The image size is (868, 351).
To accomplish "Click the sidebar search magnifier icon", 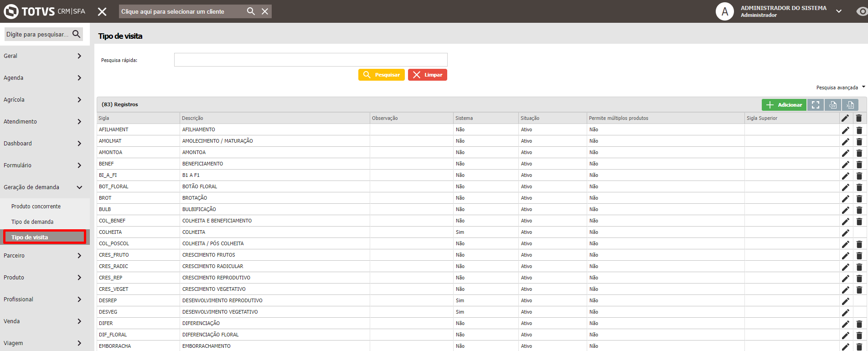I will pyautogui.click(x=76, y=34).
